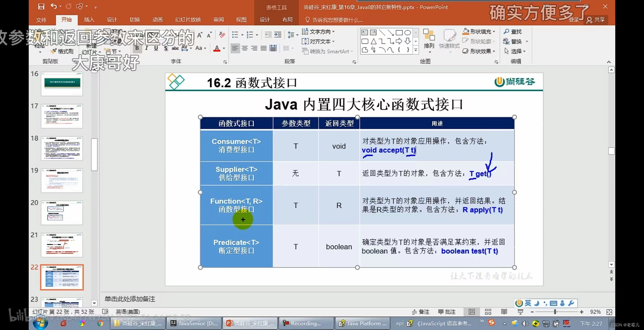Click the 备注 notes button
Viewport: 644px width, 330px height.
click(421, 312)
